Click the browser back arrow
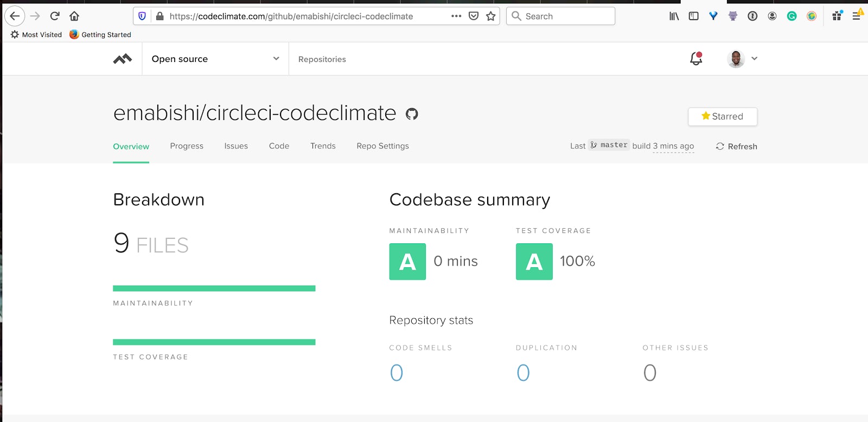The height and width of the screenshot is (422, 868). click(x=15, y=16)
